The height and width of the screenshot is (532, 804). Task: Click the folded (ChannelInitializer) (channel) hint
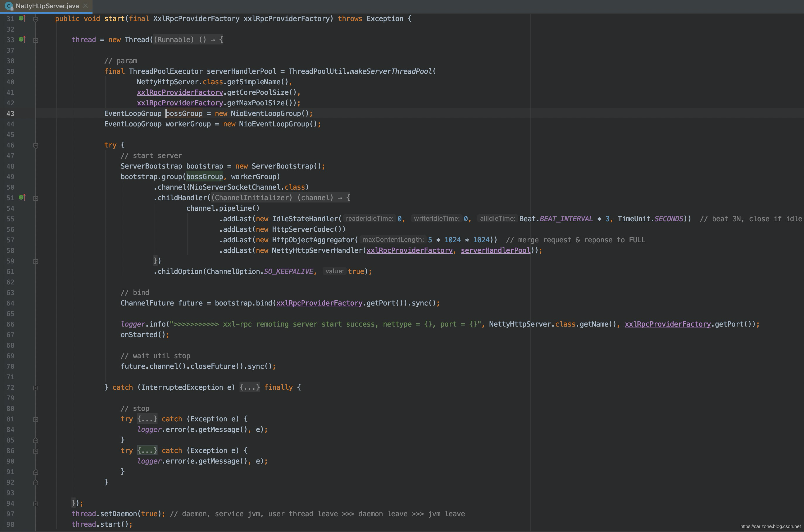coord(280,198)
